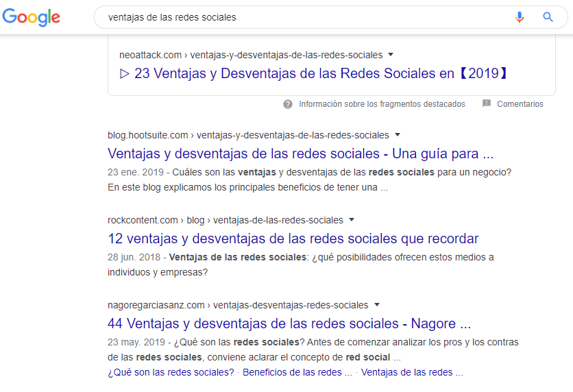Screen dimensions: 573x392
Task: Open 'Ventajas y desventajas... Una guía para' result
Action: pyautogui.click(x=300, y=154)
